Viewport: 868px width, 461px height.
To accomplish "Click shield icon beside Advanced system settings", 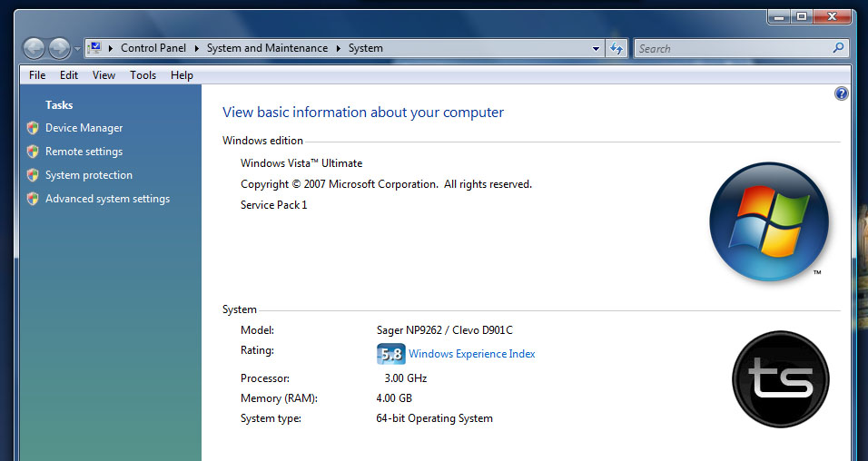I will pos(33,199).
